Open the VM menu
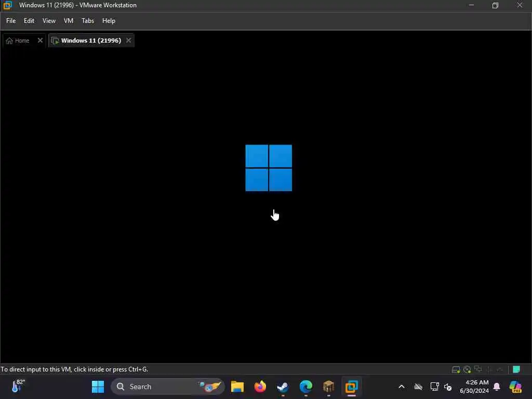532x399 pixels. click(x=69, y=21)
